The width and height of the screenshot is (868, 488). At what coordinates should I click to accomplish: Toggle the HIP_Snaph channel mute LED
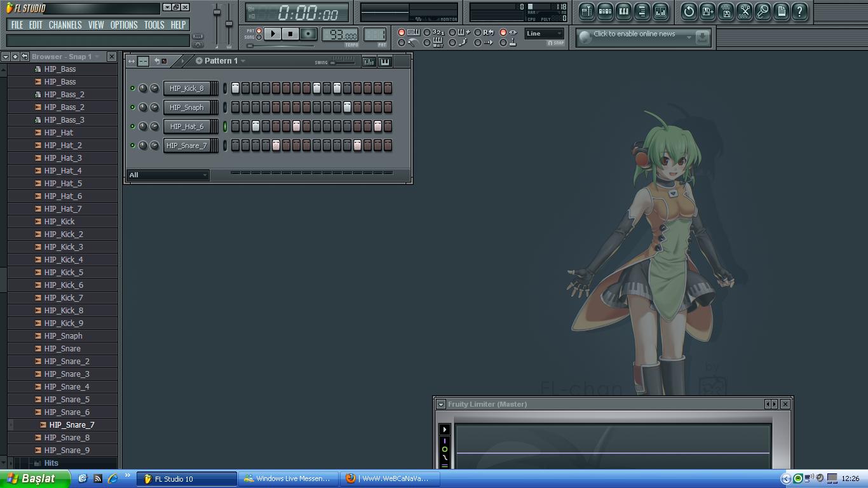click(133, 107)
